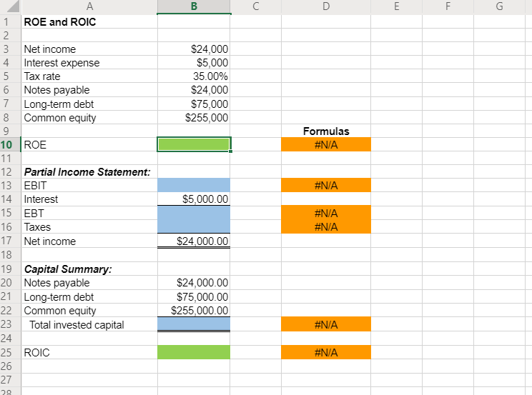Select row 25 header
Viewport: 532px width, 395px height.
point(11,352)
